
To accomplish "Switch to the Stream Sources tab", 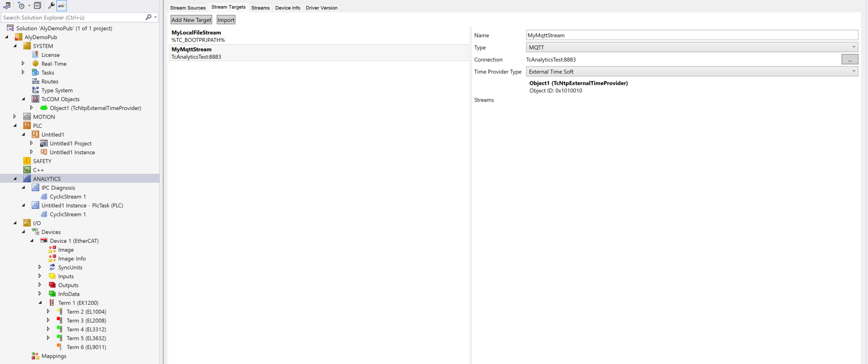I will click(188, 8).
